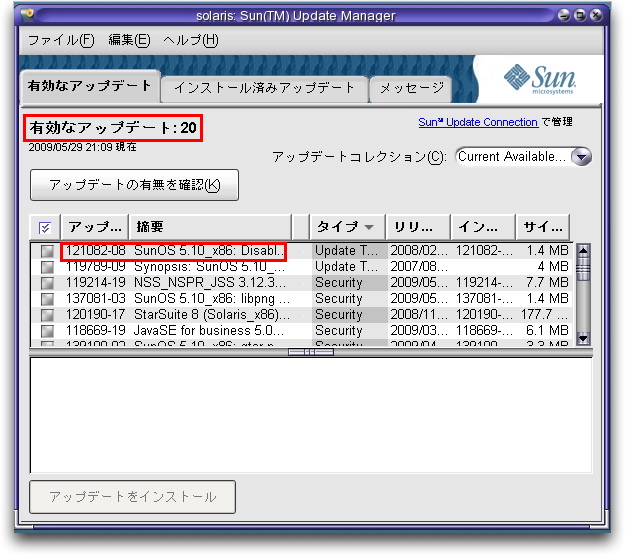The height and width of the screenshot is (556, 625).
Task: Check the box for NSS_NSPR_JSS update 119214-19
Action: click(46, 283)
